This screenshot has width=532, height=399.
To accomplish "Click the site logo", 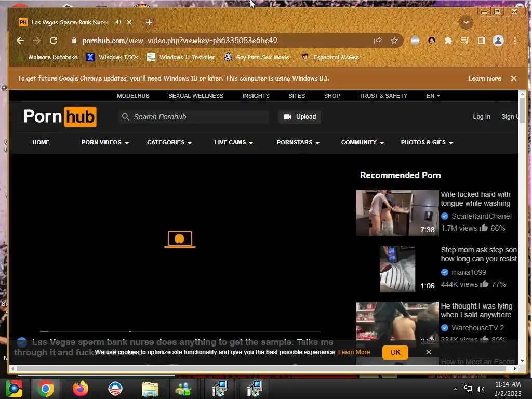I will pos(60,117).
